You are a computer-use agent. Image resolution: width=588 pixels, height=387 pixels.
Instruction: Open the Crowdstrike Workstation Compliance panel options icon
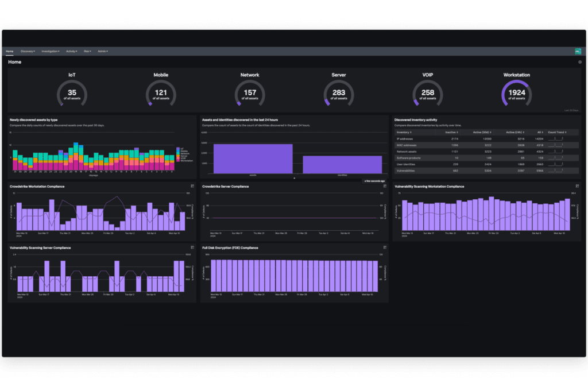click(192, 186)
